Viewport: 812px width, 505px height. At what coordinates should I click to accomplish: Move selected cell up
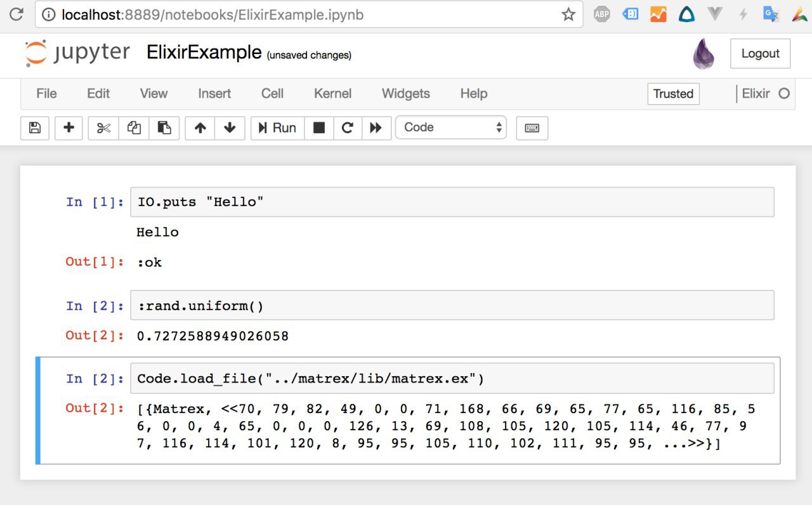[200, 128]
